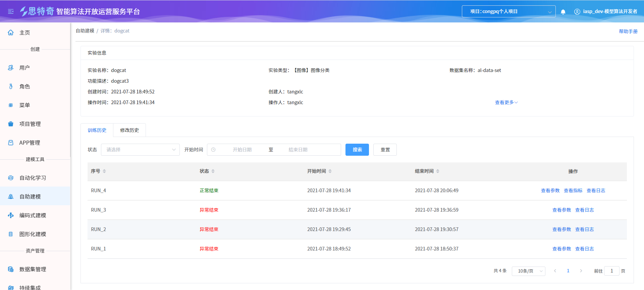Click the clock icon in the date range field
Viewport: 644px width, 290px height.
pyautogui.click(x=213, y=150)
